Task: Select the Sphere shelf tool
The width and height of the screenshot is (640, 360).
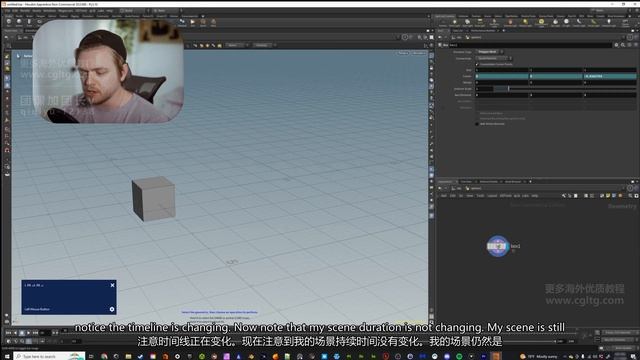Action: point(19,22)
